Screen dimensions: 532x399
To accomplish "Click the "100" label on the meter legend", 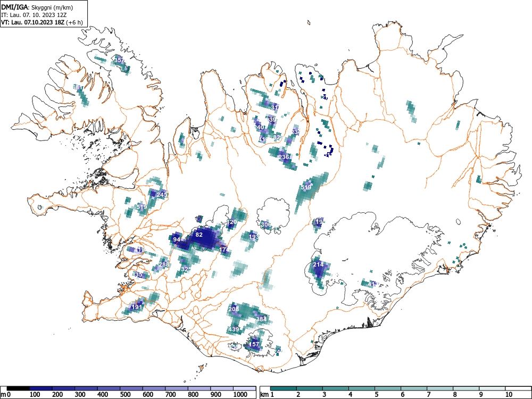I will [35, 395].
